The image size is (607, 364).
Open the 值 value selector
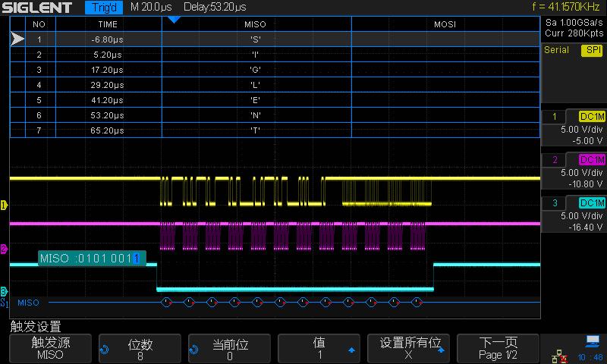coord(319,349)
